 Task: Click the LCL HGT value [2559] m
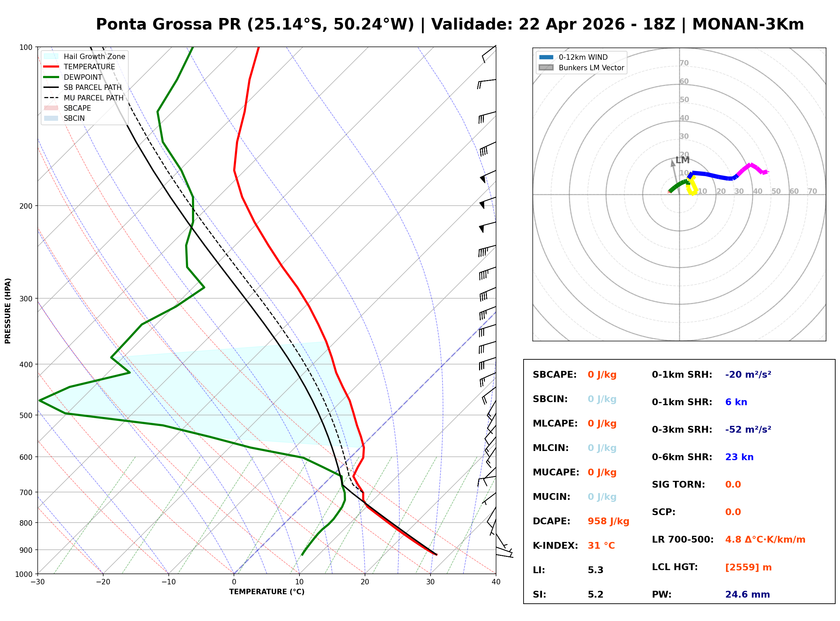(x=748, y=567)
